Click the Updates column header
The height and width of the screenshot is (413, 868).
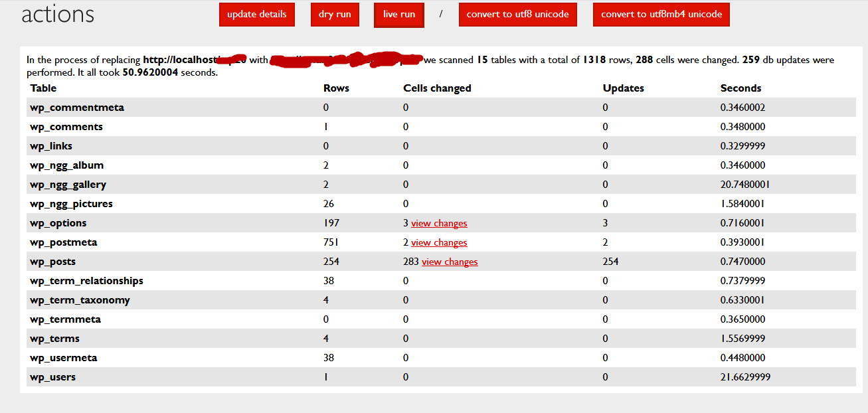coord(623,88)
